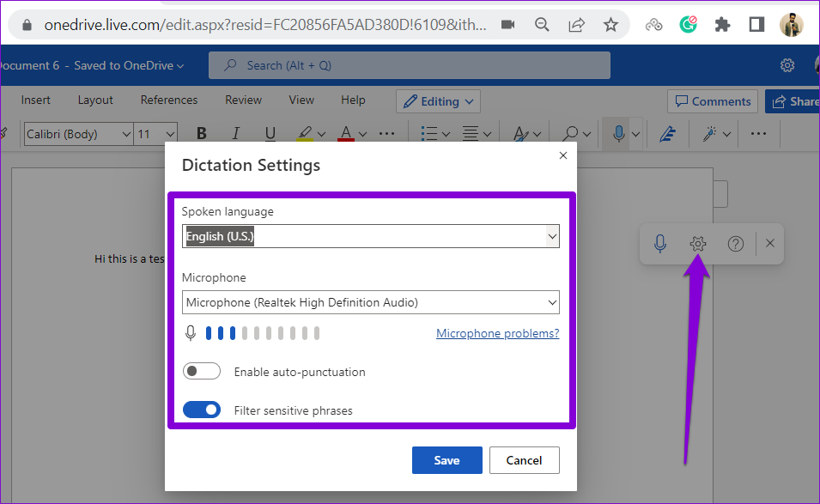This screenshot has height=504, width=820.
Task: Open the Insert ribbon tab
Action: [35, 100]
